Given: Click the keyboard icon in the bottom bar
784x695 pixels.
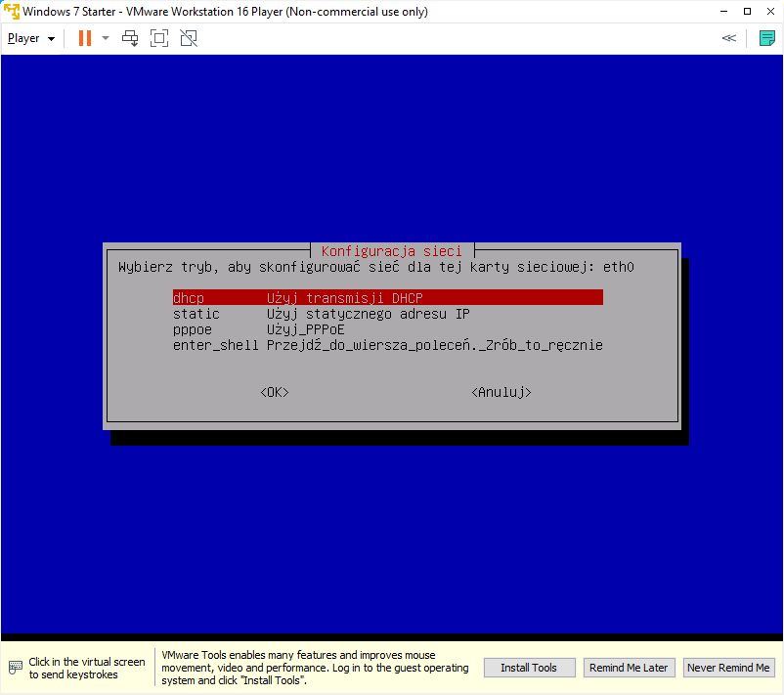Looking at the screenshot, I should [15, 668].
